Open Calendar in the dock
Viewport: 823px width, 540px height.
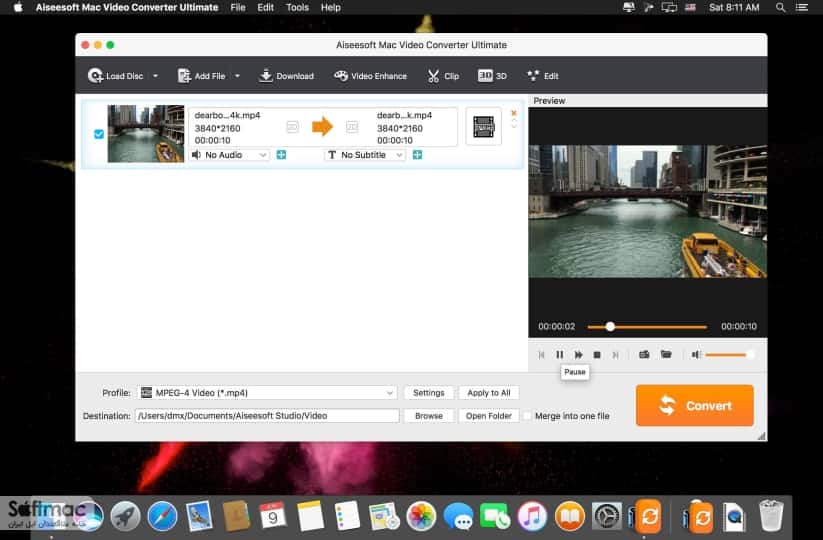(273, 516)
